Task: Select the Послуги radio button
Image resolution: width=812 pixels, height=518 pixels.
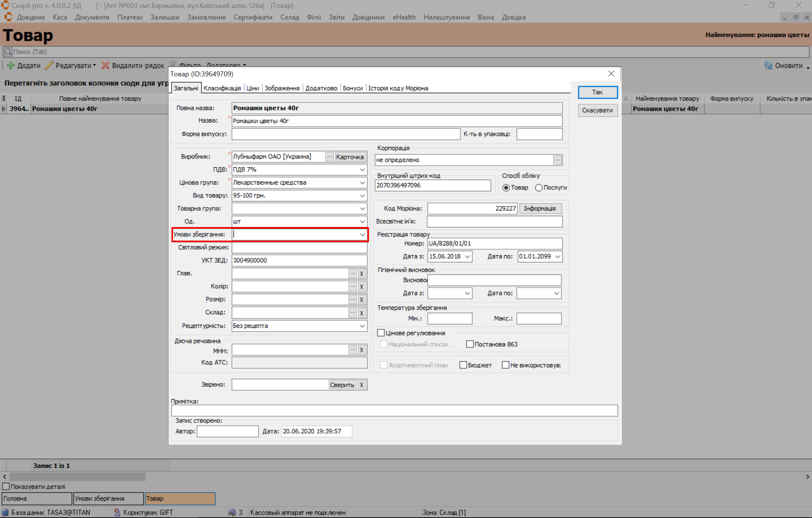Action: point(539,188)
